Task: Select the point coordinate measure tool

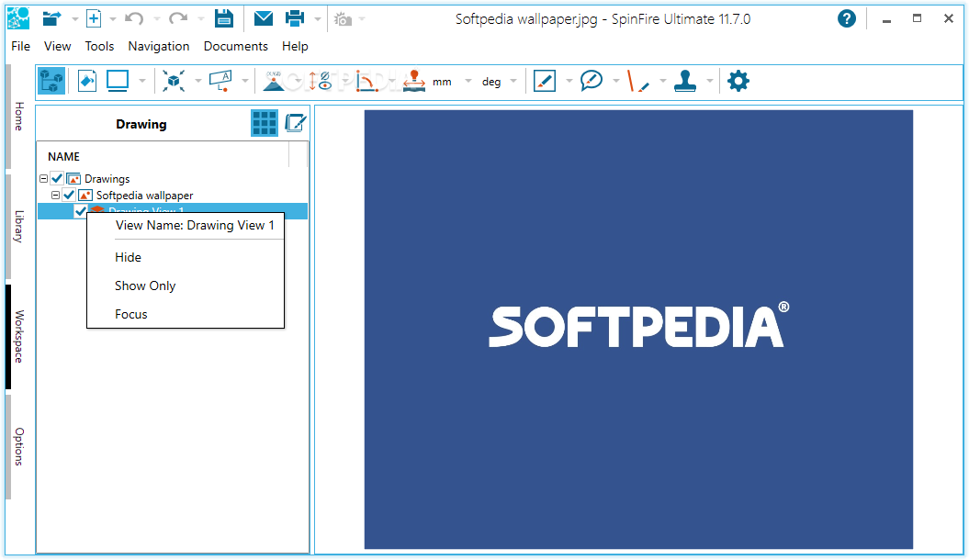Action: [x=274, y=81]
